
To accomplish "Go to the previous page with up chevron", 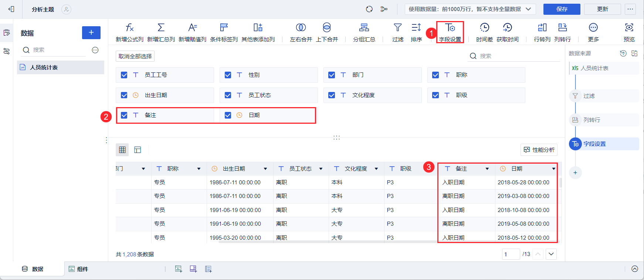I will (x=538, y=254).
